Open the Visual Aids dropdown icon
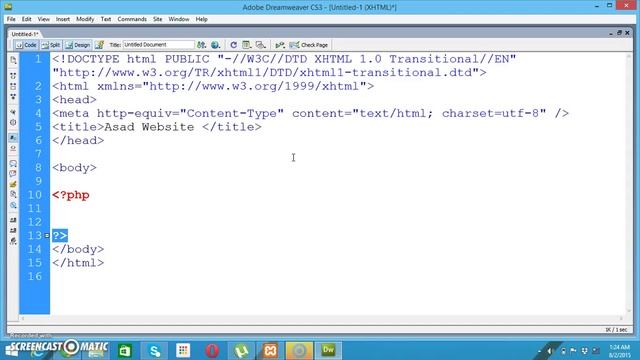Viewport: 640px width, 360px height. pyautogui.click(x=261, y=45)
